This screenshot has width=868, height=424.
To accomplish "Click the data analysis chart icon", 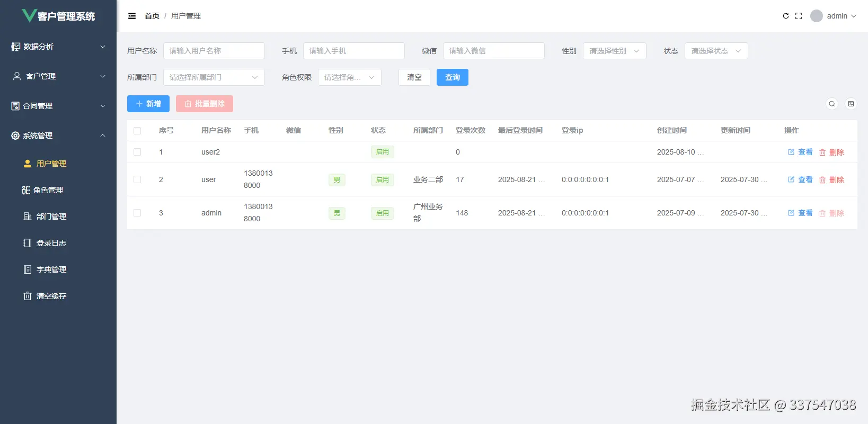I will tap(16, 47).
